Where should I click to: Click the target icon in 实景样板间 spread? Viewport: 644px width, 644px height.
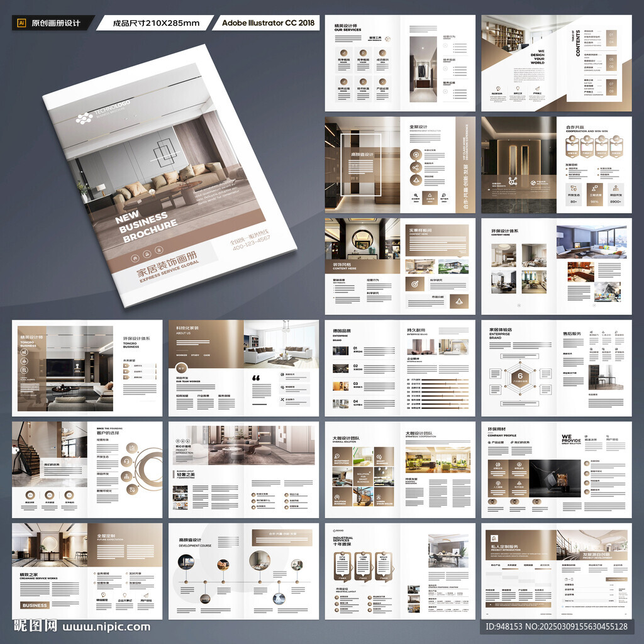[415, 284]
